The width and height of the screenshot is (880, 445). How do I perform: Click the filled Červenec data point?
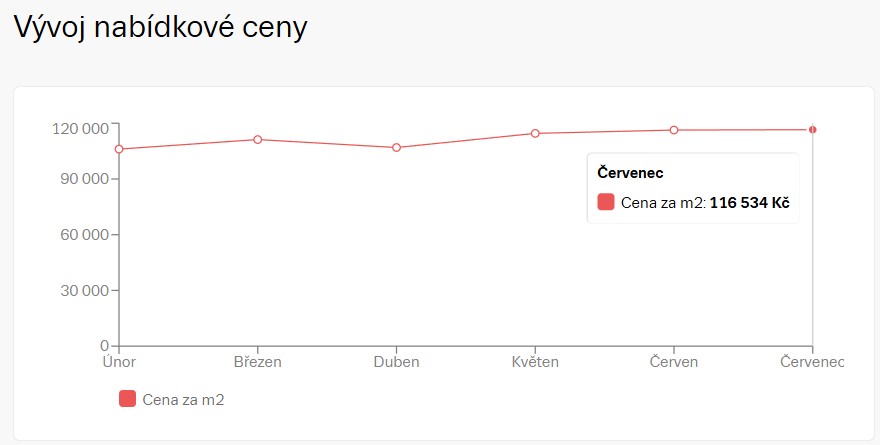[813, 130]
